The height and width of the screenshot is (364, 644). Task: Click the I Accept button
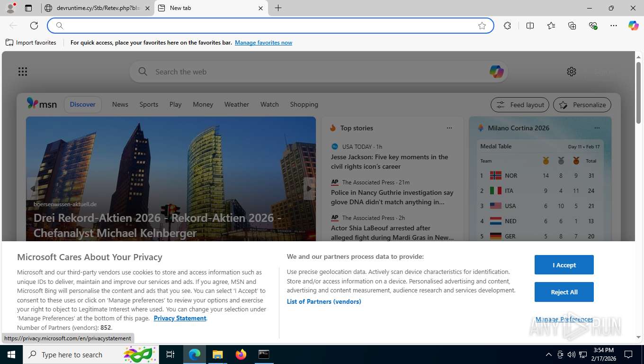coord(564,265)
